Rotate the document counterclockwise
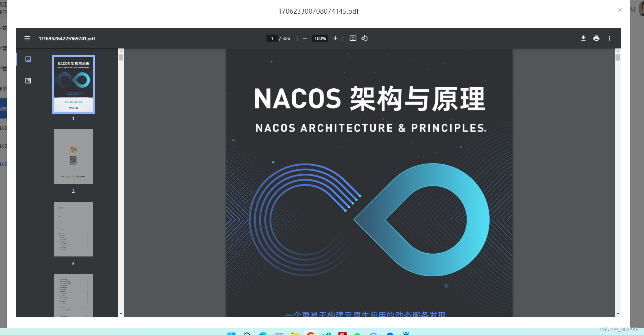Image resolution: width=644 pixels, height=335 pixels. [x=365, y=38]
